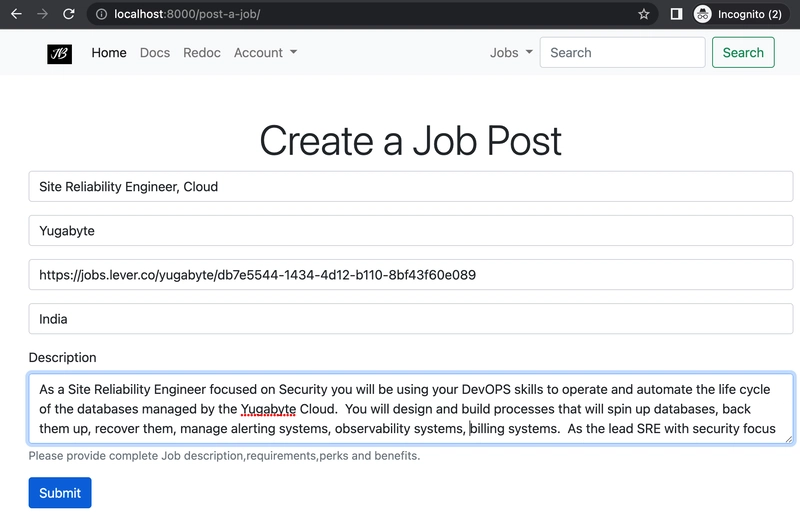Click the company field containing Yugabyte

[x=411, y=231]
